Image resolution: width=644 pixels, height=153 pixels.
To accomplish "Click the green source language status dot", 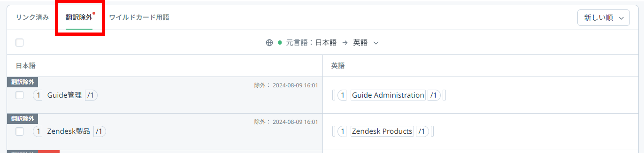I will pyautogui.click(x=280, y=43).
